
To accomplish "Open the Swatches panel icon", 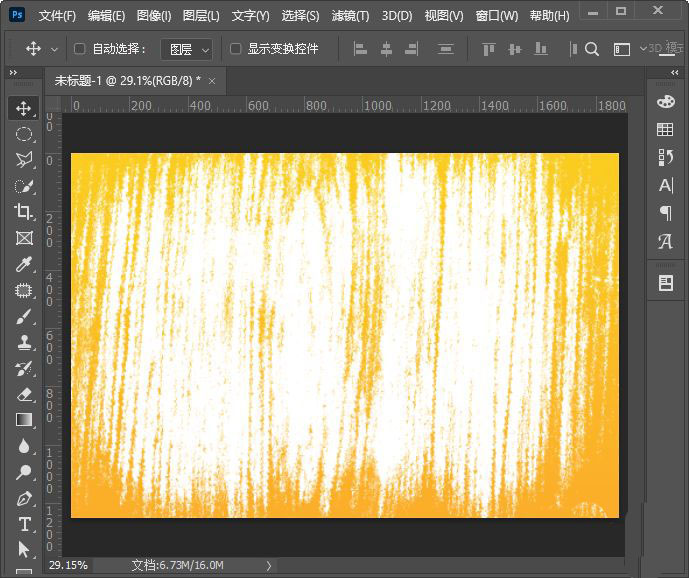I will (665, 129).
